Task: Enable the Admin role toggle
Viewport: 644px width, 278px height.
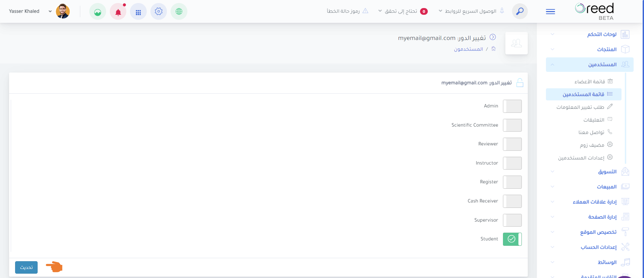Action: coord(512,106)
